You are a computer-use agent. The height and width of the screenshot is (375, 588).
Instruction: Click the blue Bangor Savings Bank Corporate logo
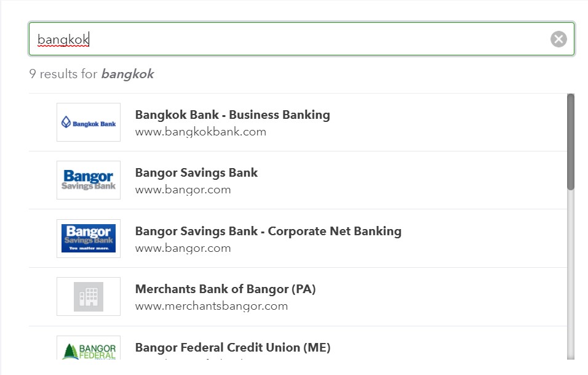(89, 238)
